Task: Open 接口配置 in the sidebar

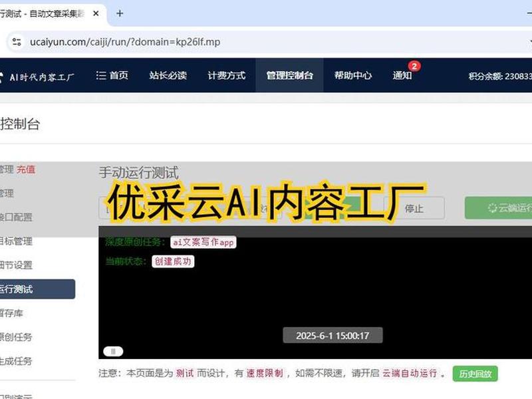Action: [16, 217]
